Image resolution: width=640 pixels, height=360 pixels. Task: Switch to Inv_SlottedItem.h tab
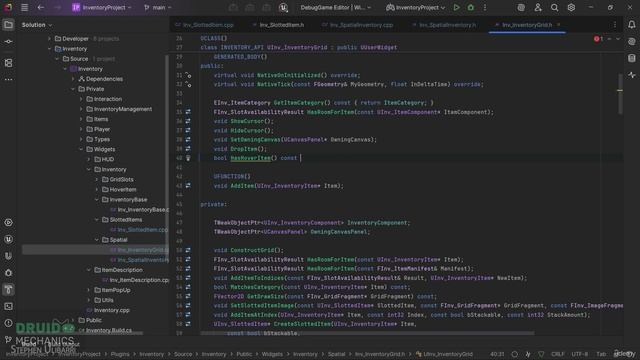tap(278, 25)
